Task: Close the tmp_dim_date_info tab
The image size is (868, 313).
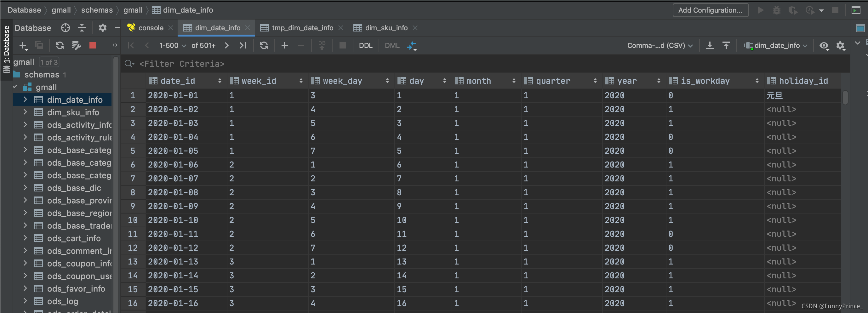Action: [341, 28]
